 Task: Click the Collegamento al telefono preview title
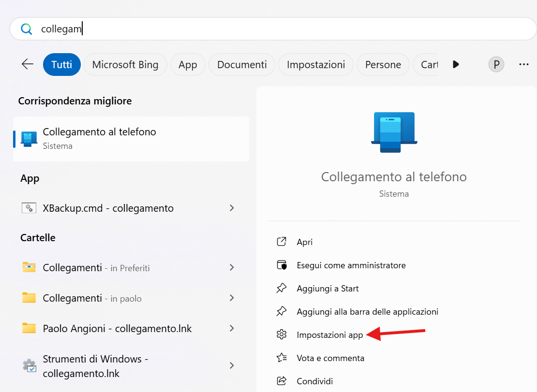click(x=394, y=177)
